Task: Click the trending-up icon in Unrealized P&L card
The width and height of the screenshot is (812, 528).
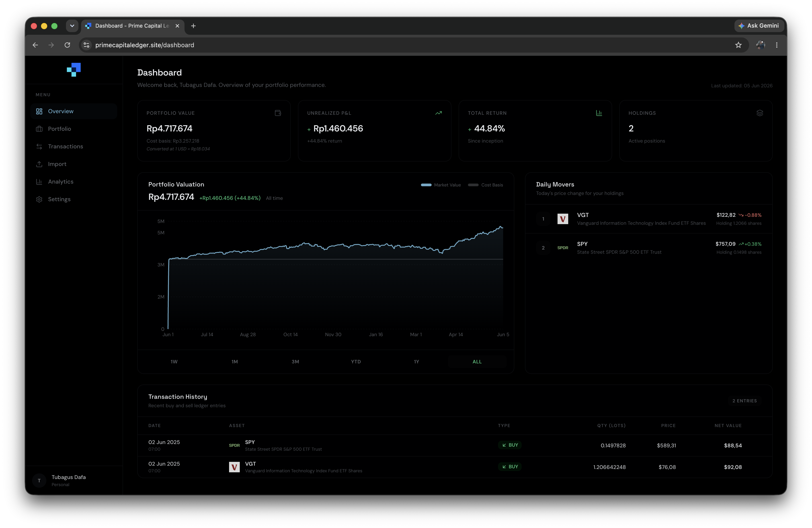Action: click(x=439, y=113)
